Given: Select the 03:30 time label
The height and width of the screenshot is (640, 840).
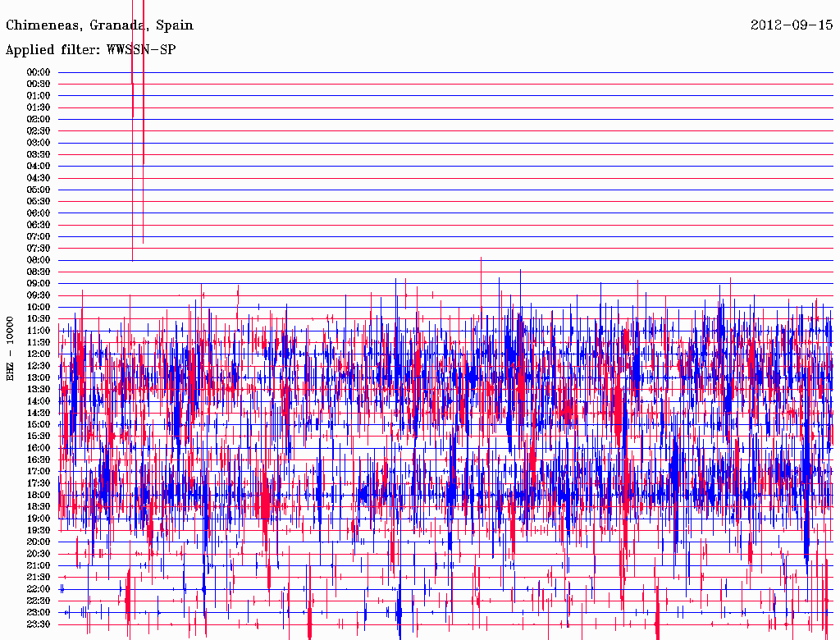Looking at the screenshot, I should (x=39, y=154).
